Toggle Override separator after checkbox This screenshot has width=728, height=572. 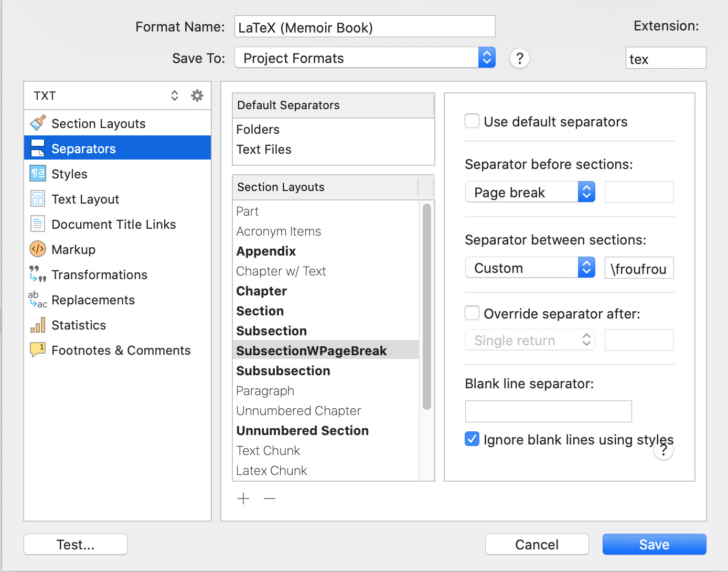coord(472,313)
